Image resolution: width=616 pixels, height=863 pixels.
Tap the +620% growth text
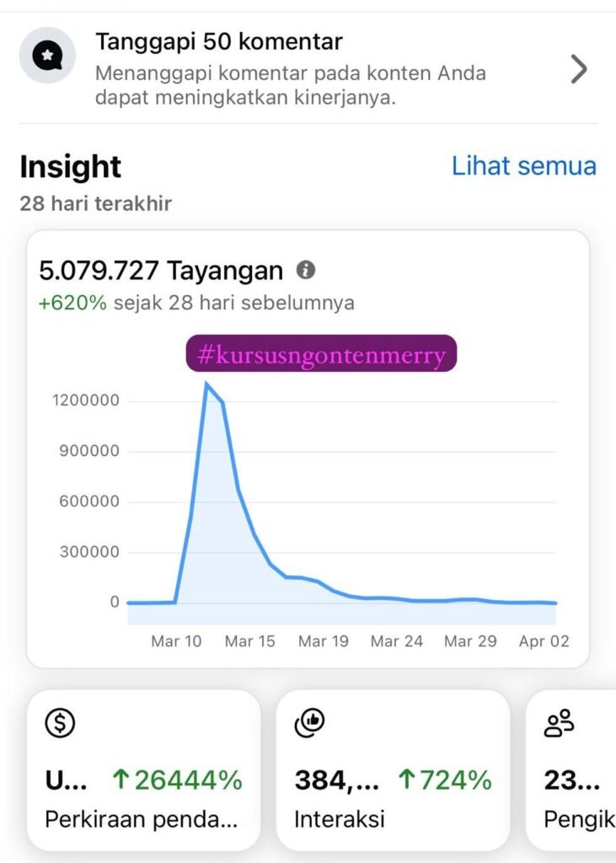coord(72,303)
